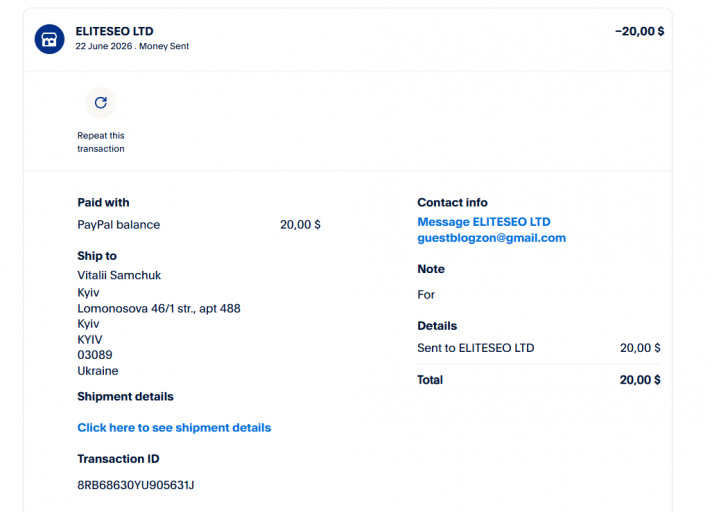Open Message ELITESEO LTD link
This screenshot has height=512, width=728.
(484, 222)
